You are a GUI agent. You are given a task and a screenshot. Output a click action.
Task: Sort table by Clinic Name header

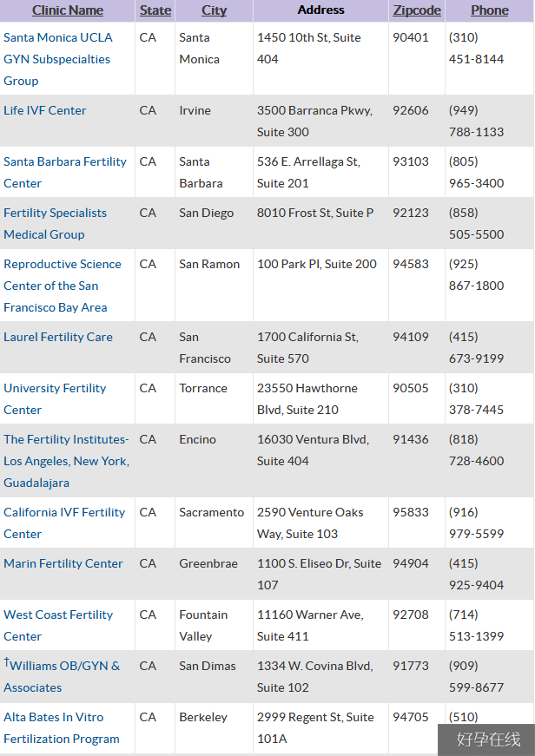tap(68, 10)
